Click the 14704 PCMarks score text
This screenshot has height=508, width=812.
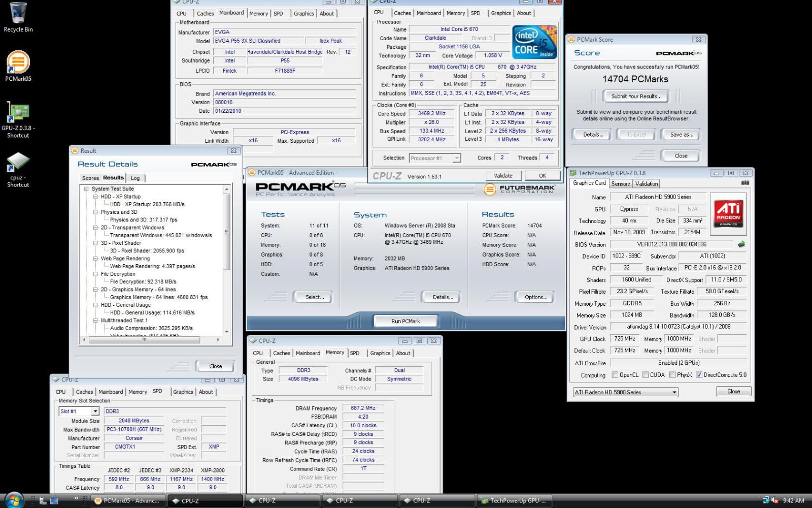635,79
